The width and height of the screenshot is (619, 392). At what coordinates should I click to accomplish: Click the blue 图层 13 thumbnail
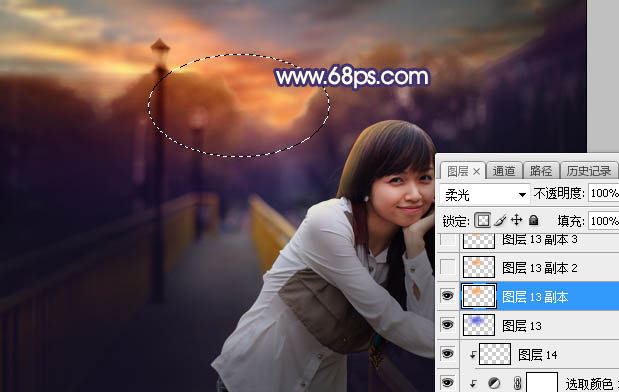(x=478, y=325)
